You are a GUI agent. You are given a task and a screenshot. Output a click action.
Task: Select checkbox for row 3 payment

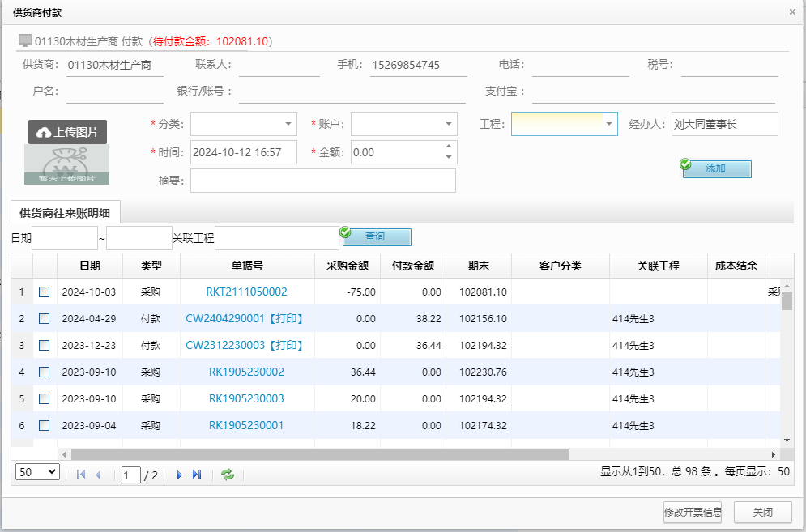[45, 345]
